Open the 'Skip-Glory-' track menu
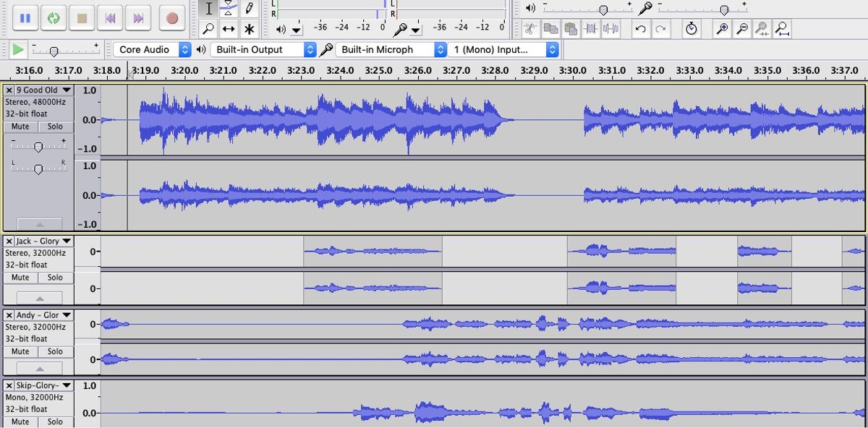This screenshot has width=868, height=428. (43, 386)
